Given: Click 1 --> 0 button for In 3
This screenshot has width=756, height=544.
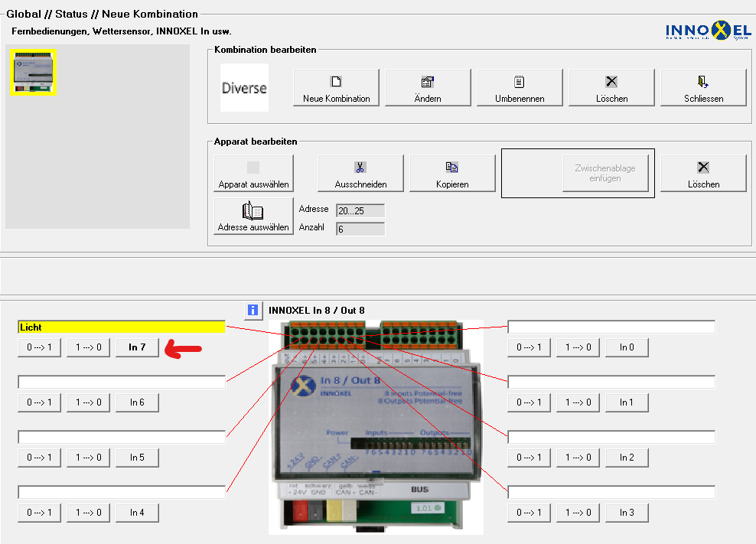Looking at the screenshot, I should pyautogui.click(x=578, y=512).
